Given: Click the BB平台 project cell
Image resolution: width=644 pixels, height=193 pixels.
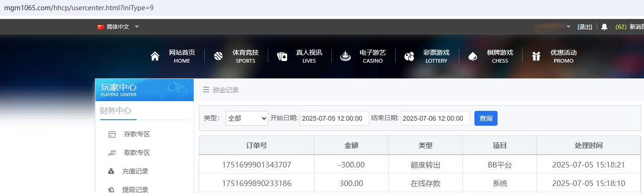Looking at the screenshot, I should point(499,165).
